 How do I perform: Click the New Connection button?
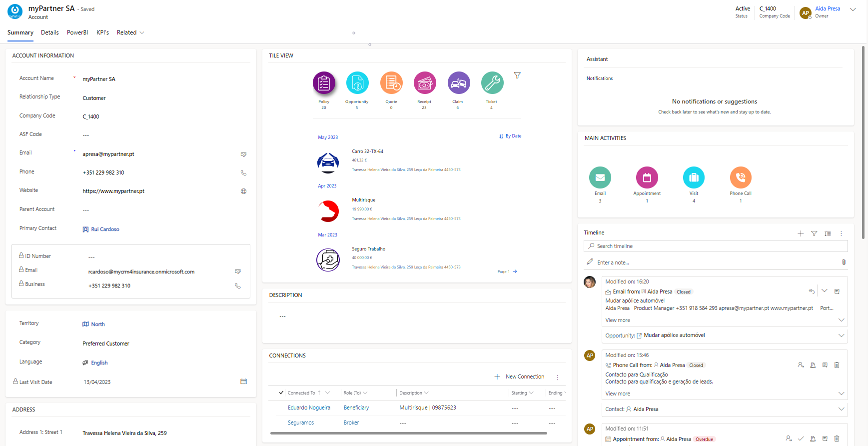click(520, 377)
